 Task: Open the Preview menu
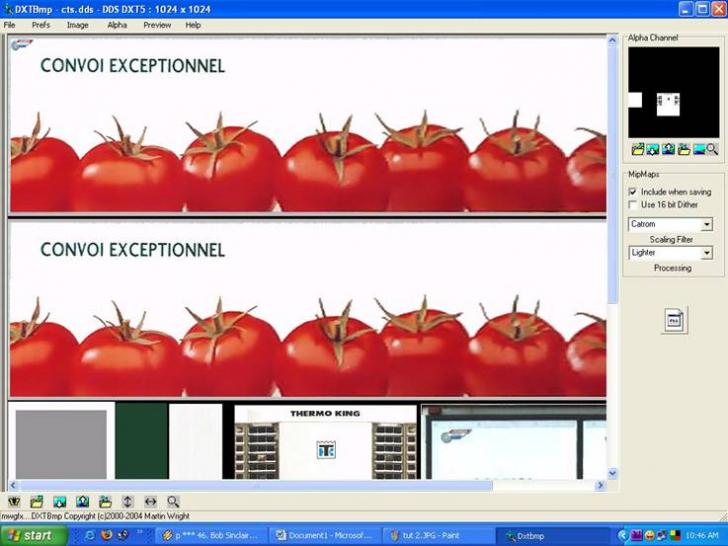point(157,25)
